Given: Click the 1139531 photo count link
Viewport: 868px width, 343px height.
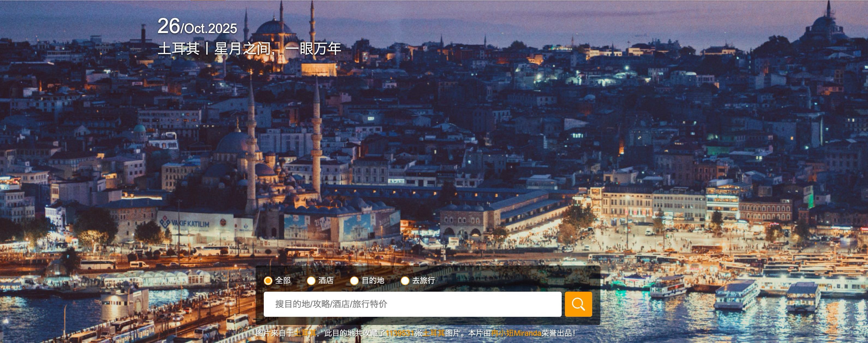Looking at the screenshot, I should point(400,333).
